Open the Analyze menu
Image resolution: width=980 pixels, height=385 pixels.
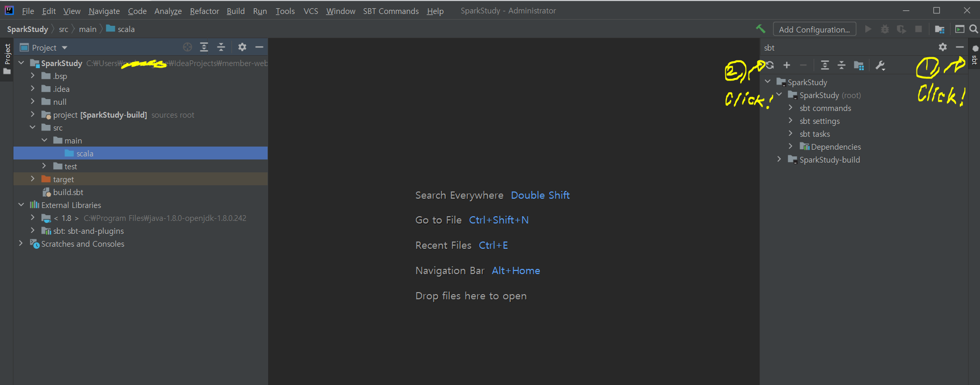(168, 11)
